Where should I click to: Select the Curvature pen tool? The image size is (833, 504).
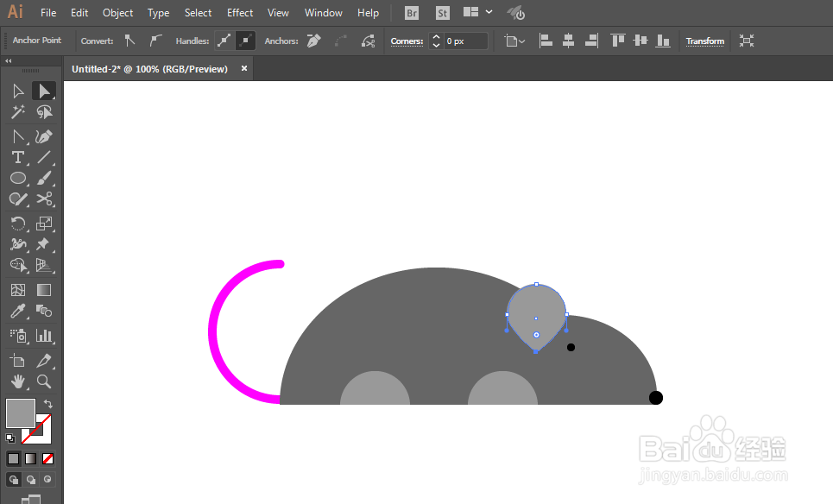(x=44, y=136)
